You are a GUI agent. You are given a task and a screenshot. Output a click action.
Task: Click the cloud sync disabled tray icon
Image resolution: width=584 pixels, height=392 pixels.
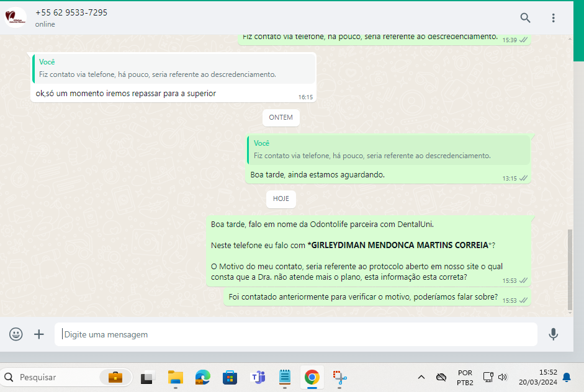tap(441, 377)
